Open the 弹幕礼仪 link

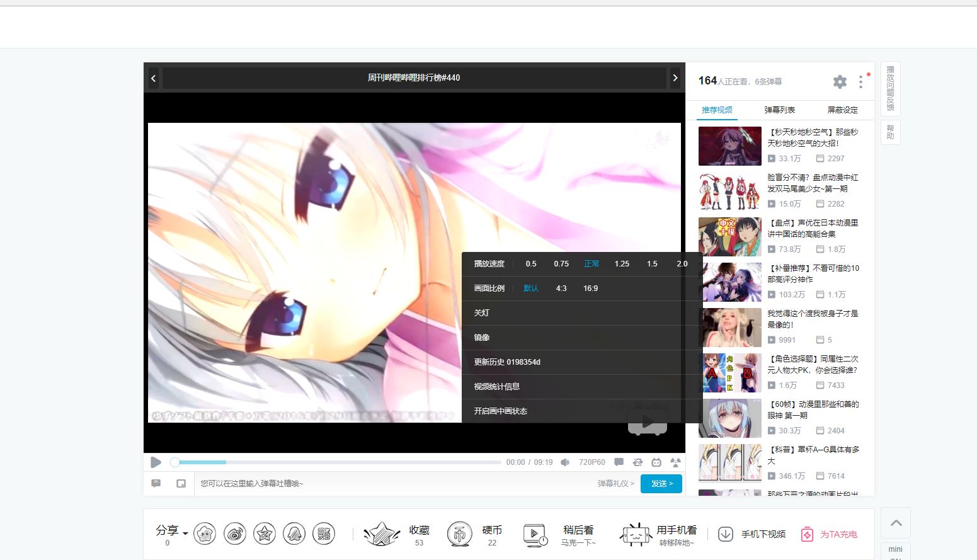(x=615, y=484)
